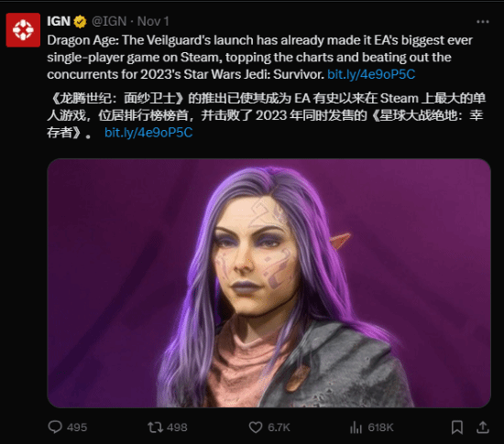504x444 pixels.
Task: Click the gold verified badge next to IGN
Action: [x=80, y=22]
